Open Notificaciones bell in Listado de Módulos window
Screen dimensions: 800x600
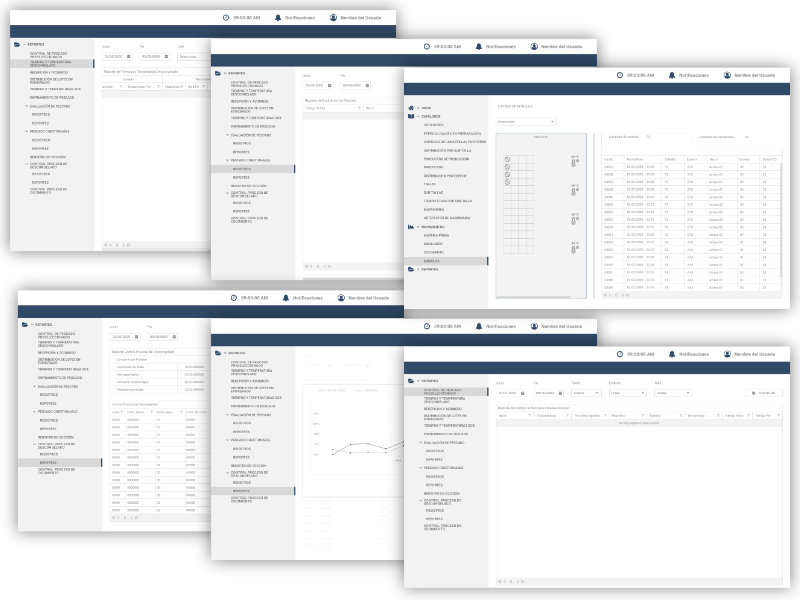672,75
